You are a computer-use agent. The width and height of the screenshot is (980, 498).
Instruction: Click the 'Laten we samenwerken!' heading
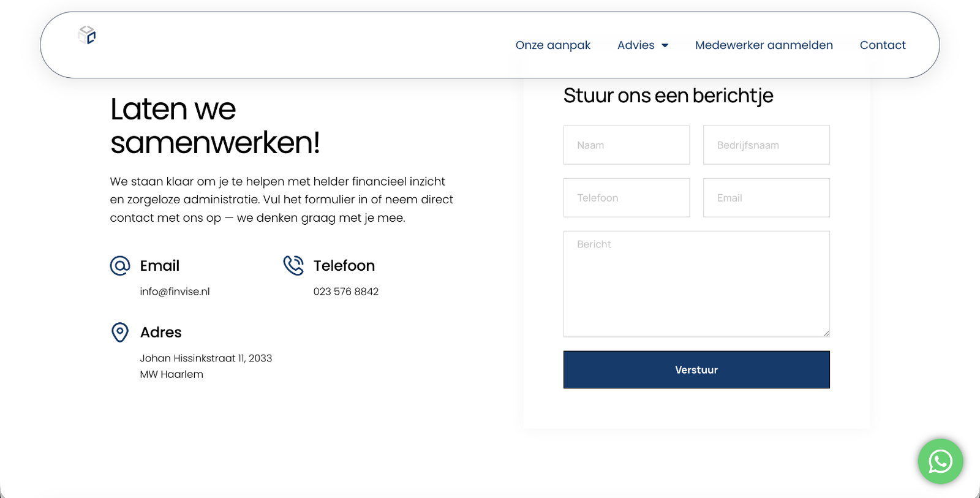coord(214,126)
